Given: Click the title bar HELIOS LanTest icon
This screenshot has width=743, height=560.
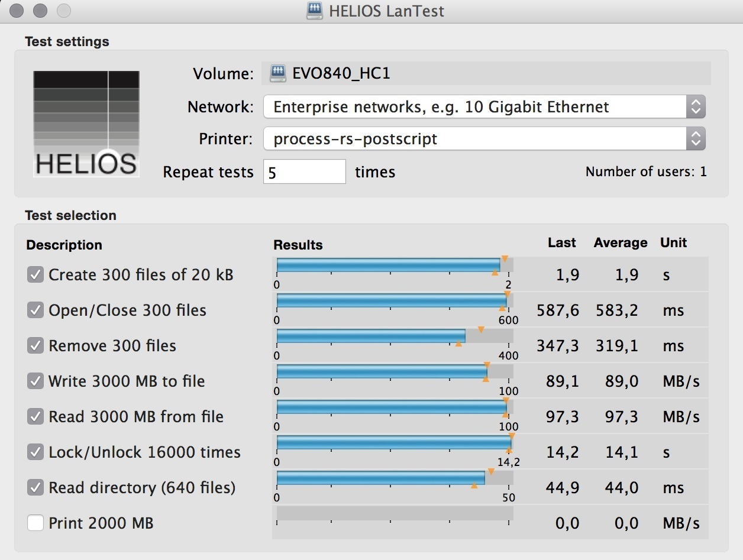Looking at the screenshot, I should point(315,11).
